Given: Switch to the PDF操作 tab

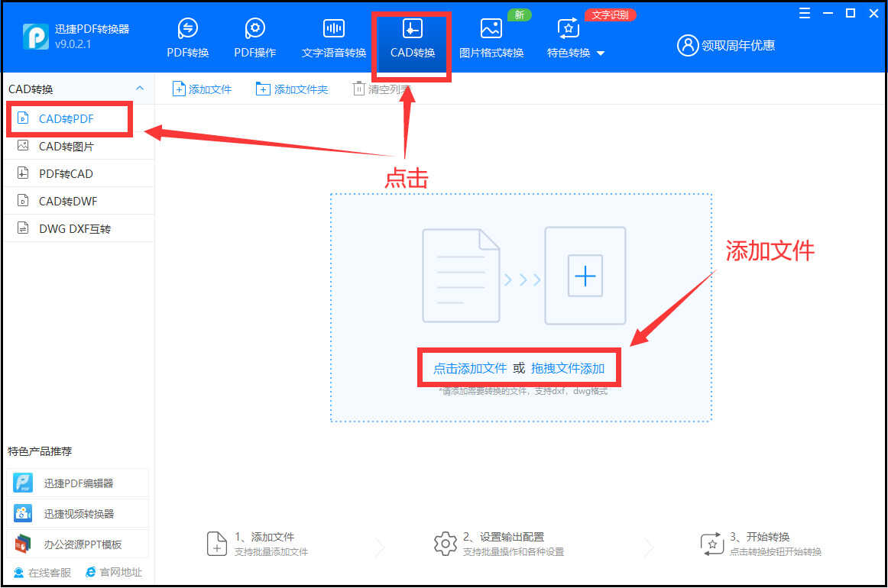Looking at the screenshot, I should (254, 38).
